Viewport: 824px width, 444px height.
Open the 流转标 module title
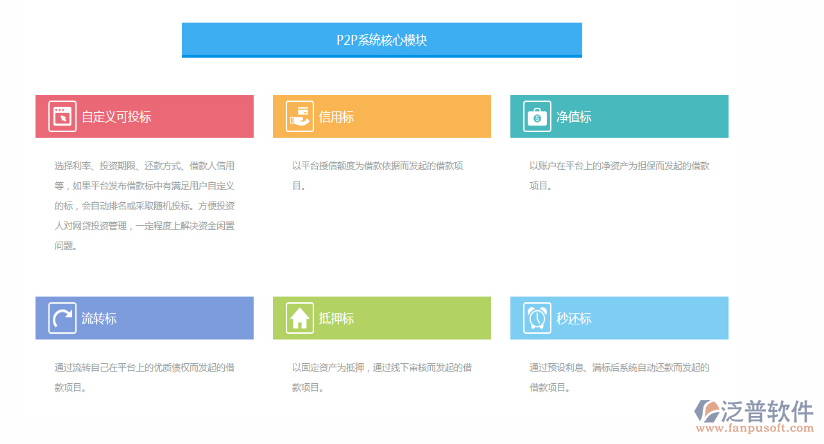(99, 318)
